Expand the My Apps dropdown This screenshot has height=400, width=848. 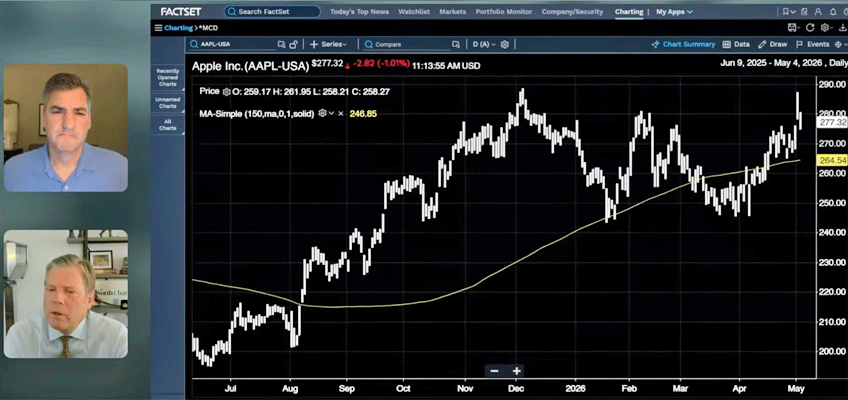click(674, 11)
